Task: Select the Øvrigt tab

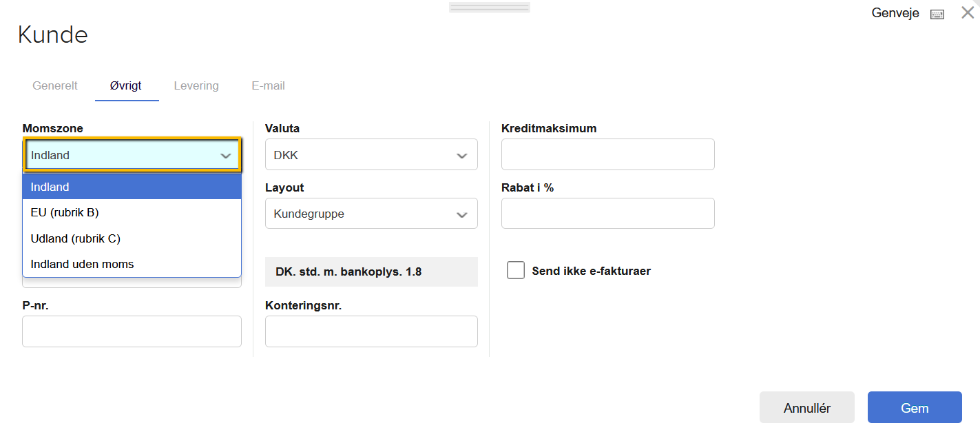Action: point(126,85)
